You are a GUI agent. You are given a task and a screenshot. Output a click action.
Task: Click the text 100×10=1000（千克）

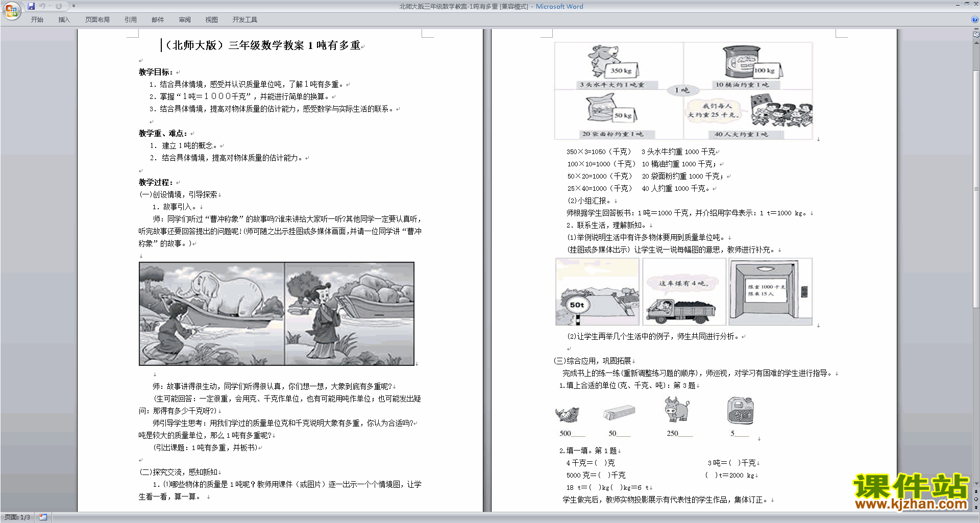pos(601,164)
